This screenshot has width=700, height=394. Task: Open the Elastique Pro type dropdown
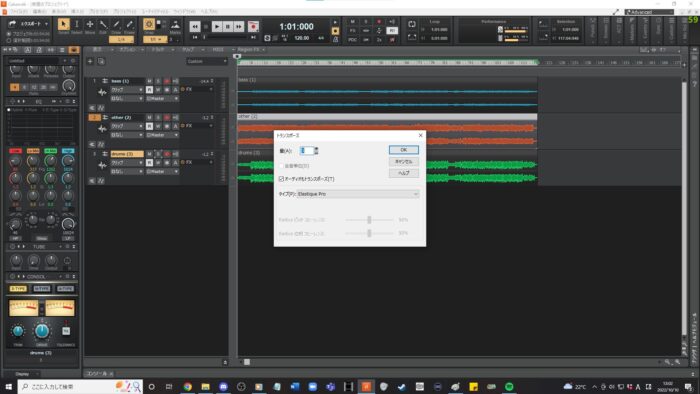[358, 194]
